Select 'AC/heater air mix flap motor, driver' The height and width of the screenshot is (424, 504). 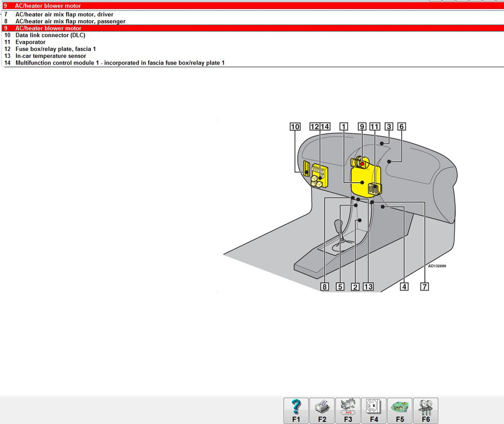252,14
